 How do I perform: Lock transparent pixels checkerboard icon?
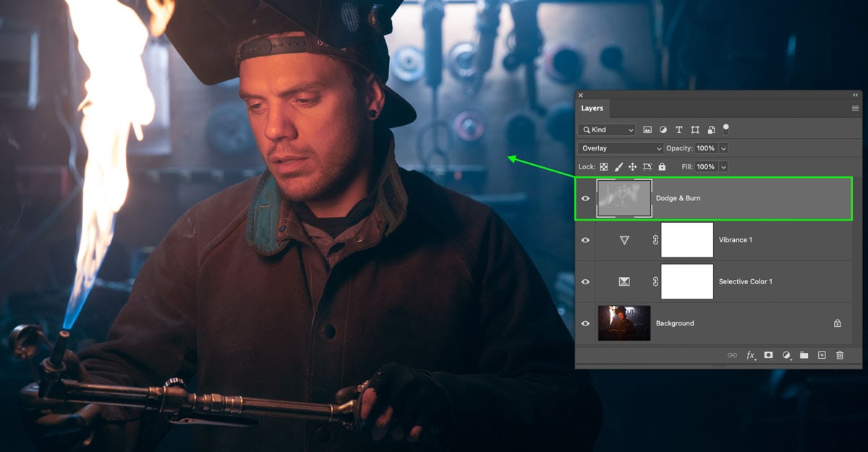604,167
